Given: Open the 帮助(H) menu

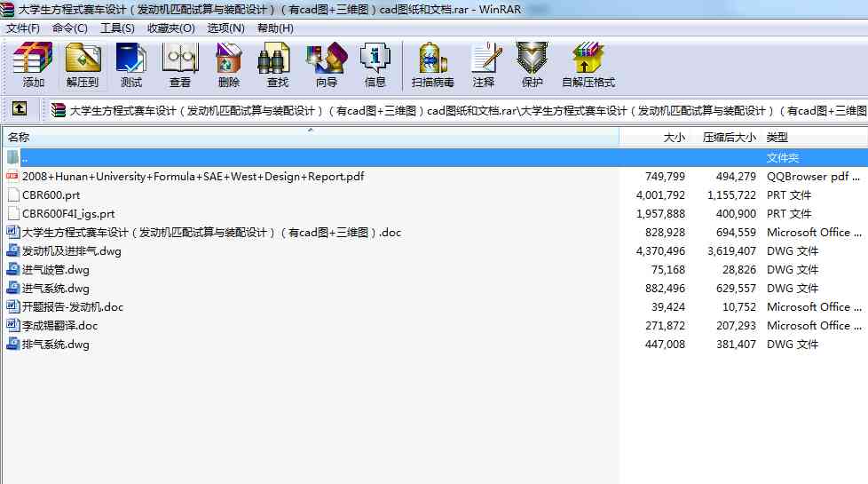Looking at the screenshot, I should [x=275, y=28].
